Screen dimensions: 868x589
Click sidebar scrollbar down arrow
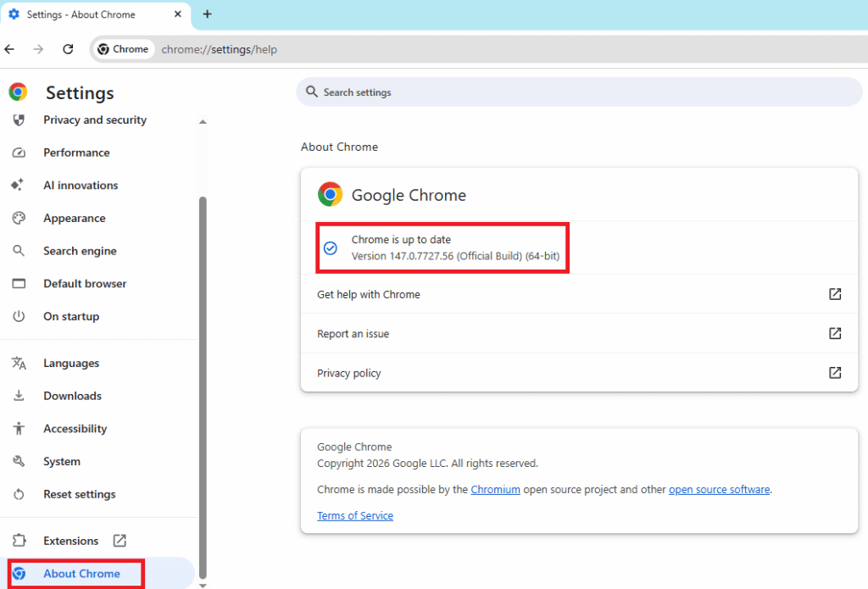pos(203,585)
